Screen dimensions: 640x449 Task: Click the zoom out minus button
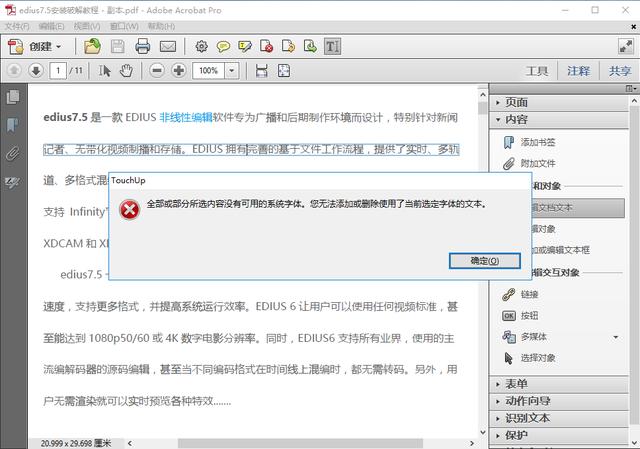point(157,71)
